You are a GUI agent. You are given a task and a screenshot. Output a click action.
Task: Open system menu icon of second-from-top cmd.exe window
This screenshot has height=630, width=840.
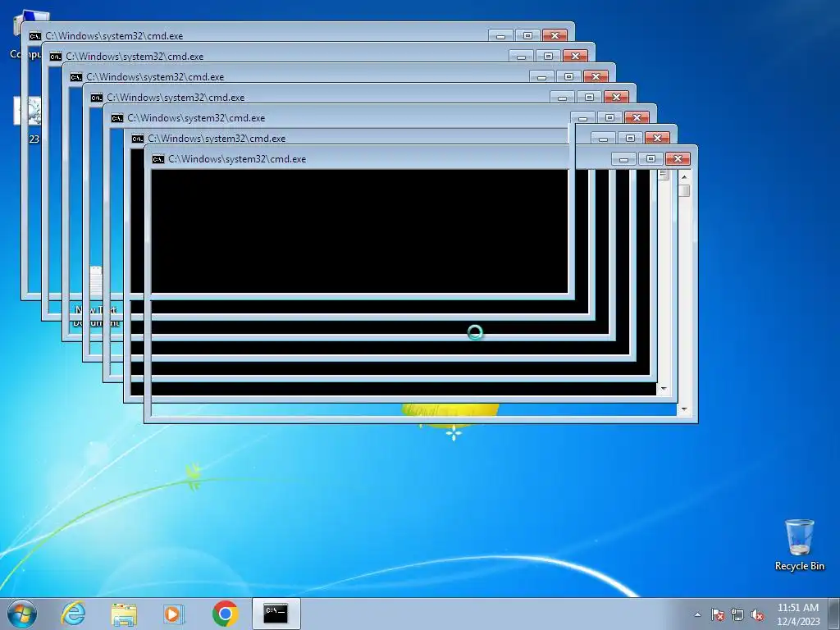click(55, 57)
